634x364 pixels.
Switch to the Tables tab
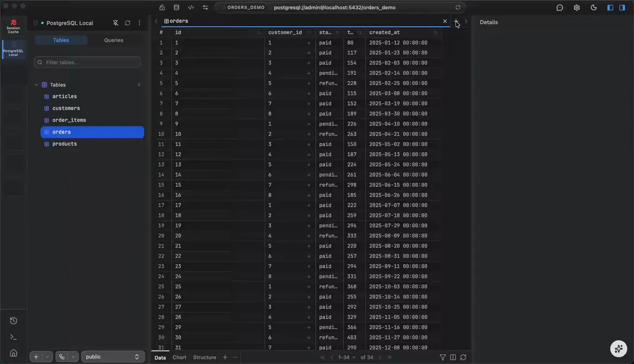pos(61,40)
